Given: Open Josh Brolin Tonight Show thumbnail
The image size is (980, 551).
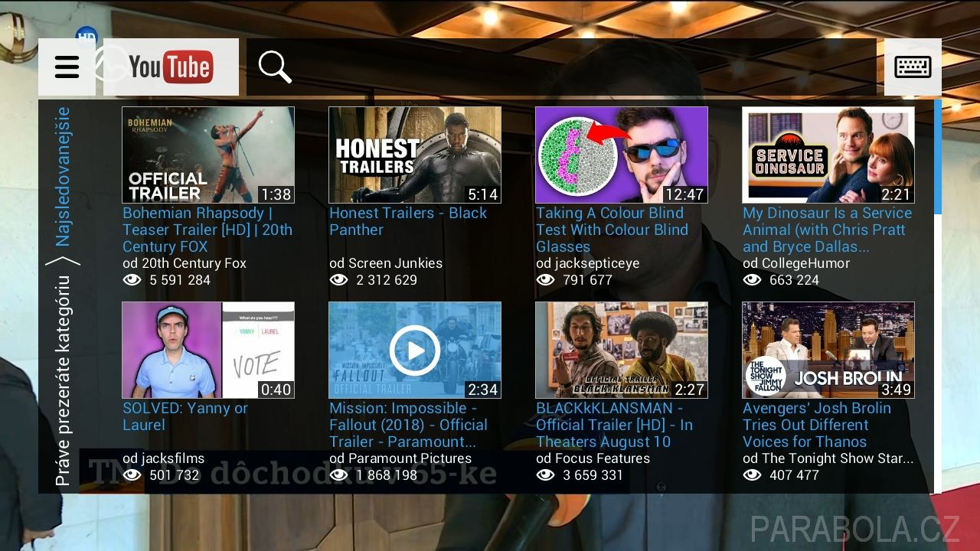Looking at the screenshot, I should (x=828, y=350).
